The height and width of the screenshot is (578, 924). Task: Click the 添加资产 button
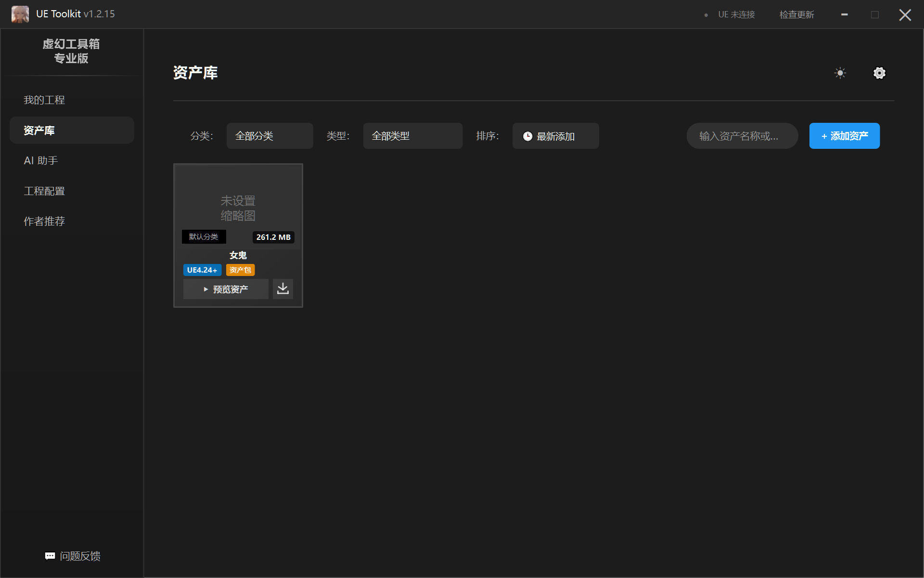pyautogui.click(x=845, y=136)
